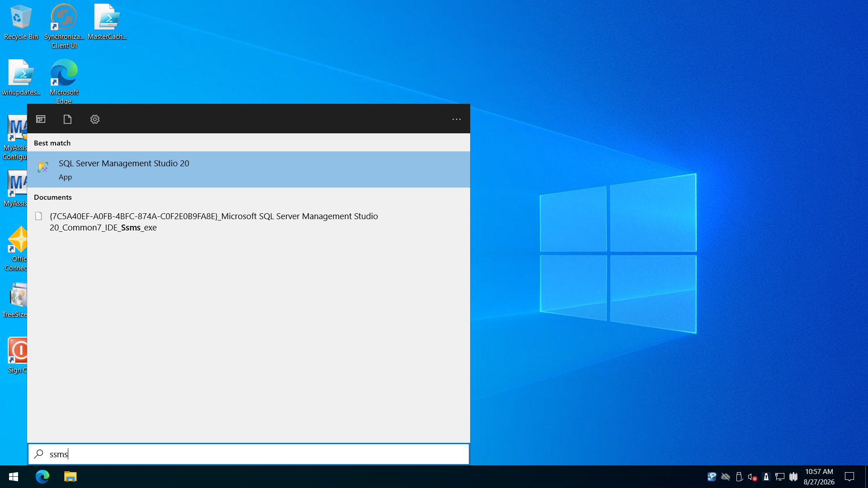This screenshot has height=488, width=868.
Task: Click the letter A input tray icon
Action: point(766,477)
